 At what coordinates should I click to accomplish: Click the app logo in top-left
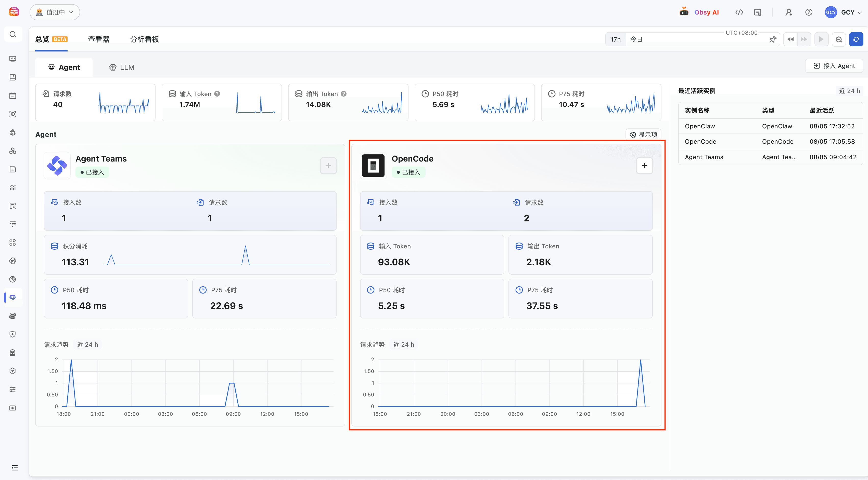pyautogui.click(x=14, y=12)
